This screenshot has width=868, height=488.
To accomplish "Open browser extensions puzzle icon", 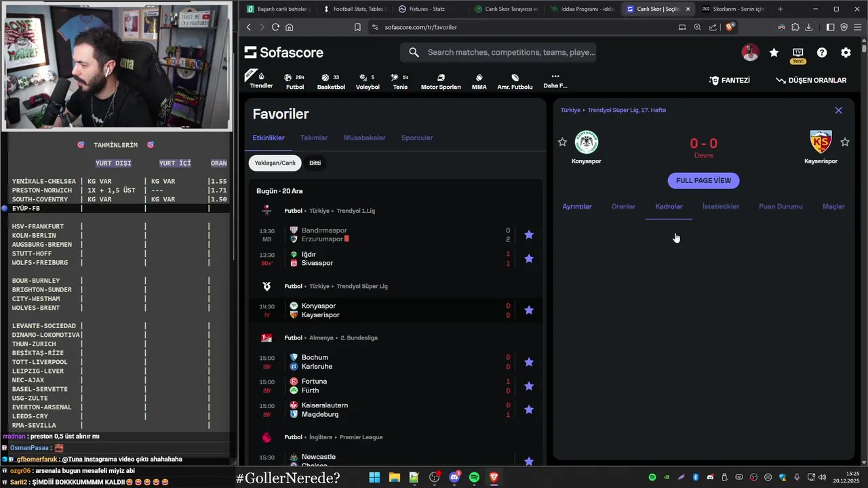I will (x=795, y=27).
